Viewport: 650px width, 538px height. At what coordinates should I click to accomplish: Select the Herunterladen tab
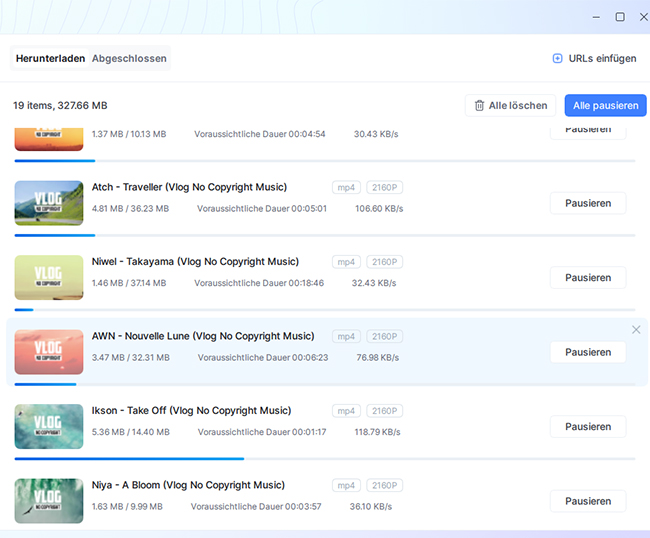pyautogui.click(x=50, y=58)
